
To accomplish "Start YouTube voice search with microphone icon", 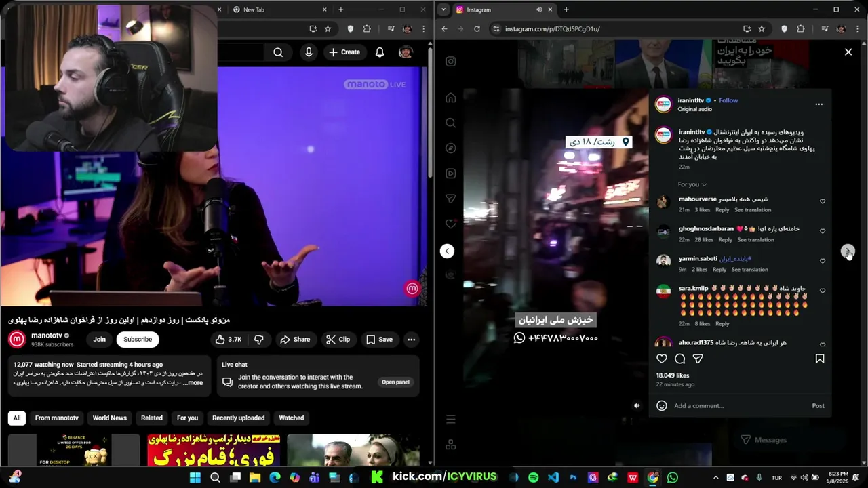I will tap(309, 52).
